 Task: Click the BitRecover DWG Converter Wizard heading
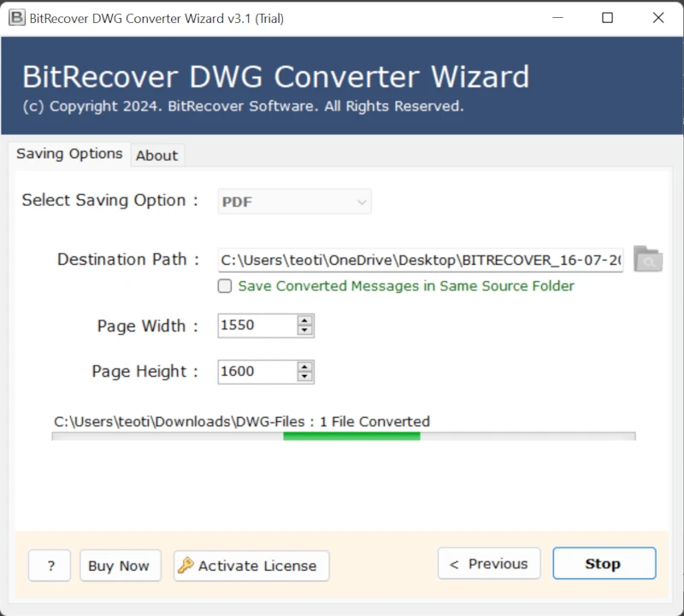275,77
